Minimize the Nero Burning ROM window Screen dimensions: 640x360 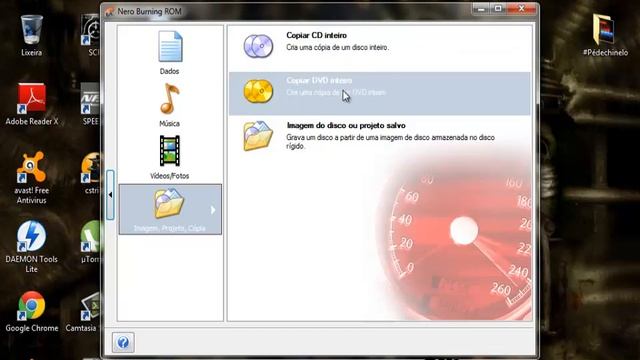pos(481,9)
